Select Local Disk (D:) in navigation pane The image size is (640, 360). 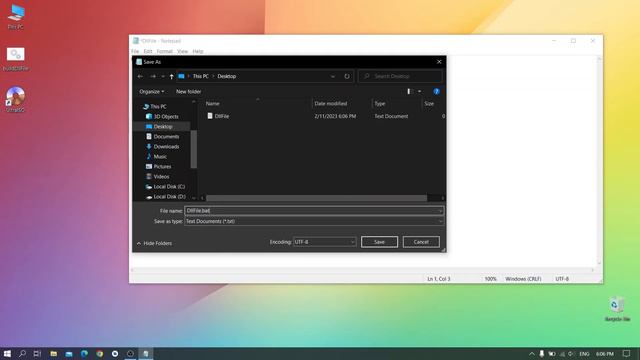point(169,197)
